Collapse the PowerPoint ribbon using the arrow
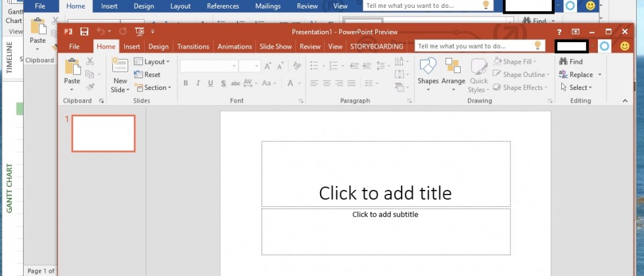This screenshot has height=276, width=644. 625,101
